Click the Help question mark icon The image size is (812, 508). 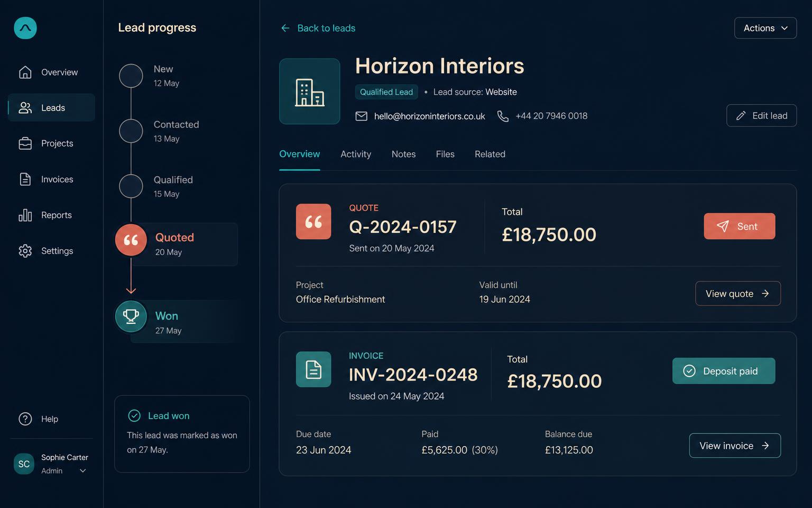(25, 419)
